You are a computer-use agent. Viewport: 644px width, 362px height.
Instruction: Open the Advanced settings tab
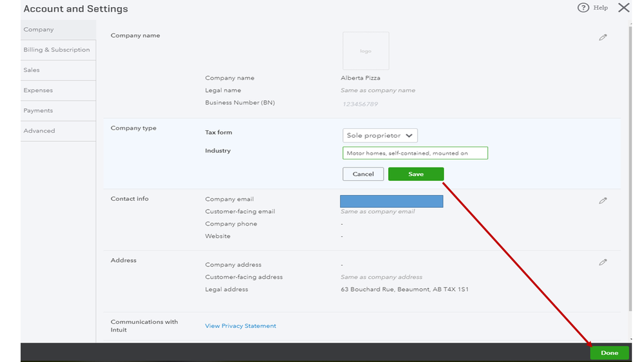click(x=39, y=131)
